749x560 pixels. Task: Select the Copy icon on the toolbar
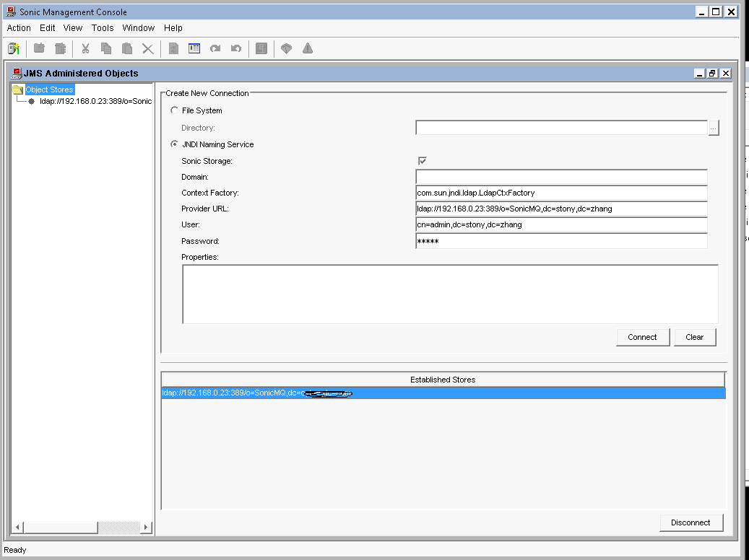coord(105,48)
